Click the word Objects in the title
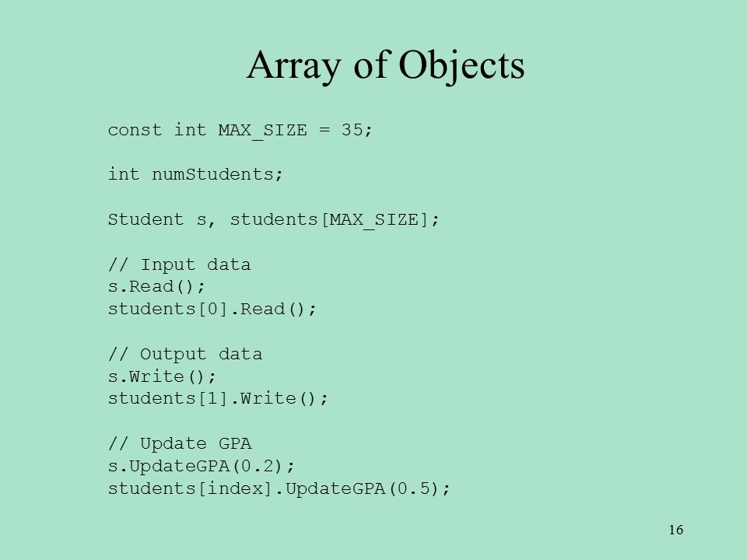 461,65
